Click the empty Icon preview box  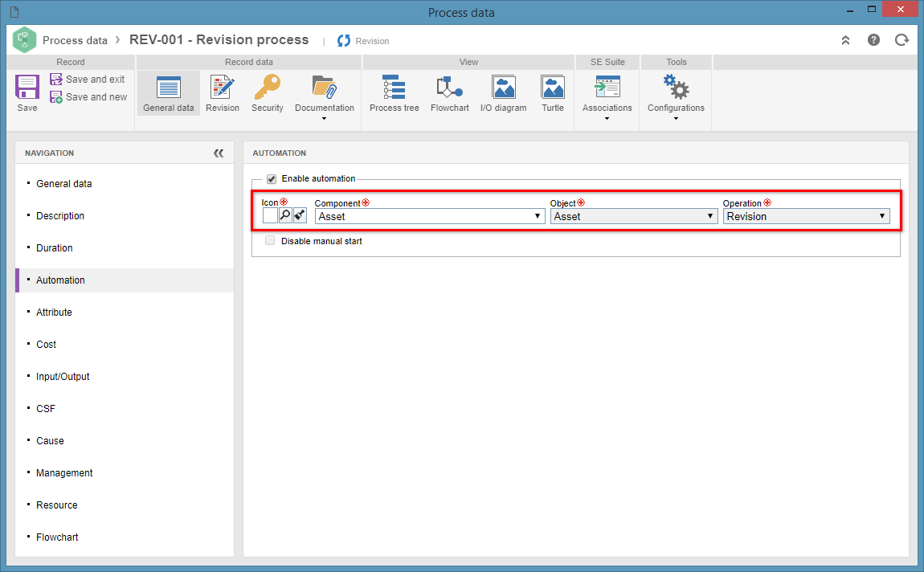pos(270,215)
